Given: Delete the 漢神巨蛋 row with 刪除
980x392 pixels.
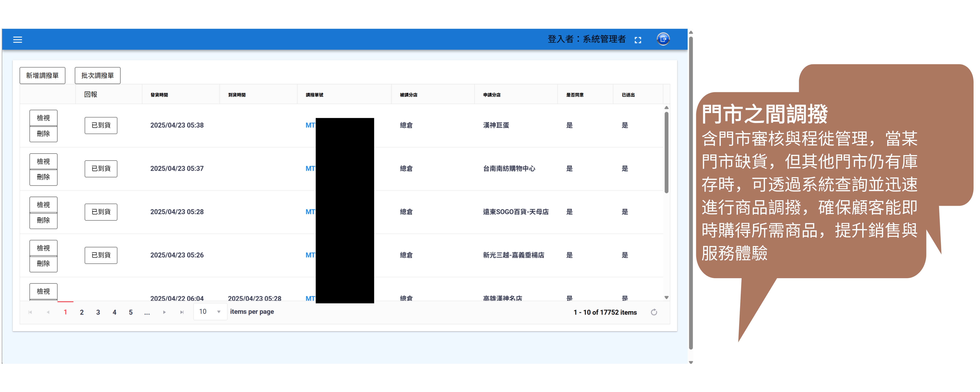Looking at the screenshot, I should coord(43,134).
